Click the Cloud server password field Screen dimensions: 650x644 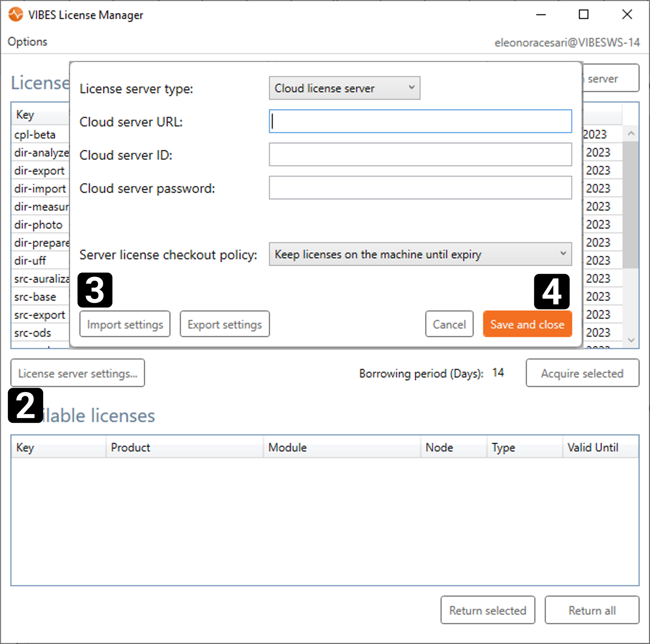point(420,188)
